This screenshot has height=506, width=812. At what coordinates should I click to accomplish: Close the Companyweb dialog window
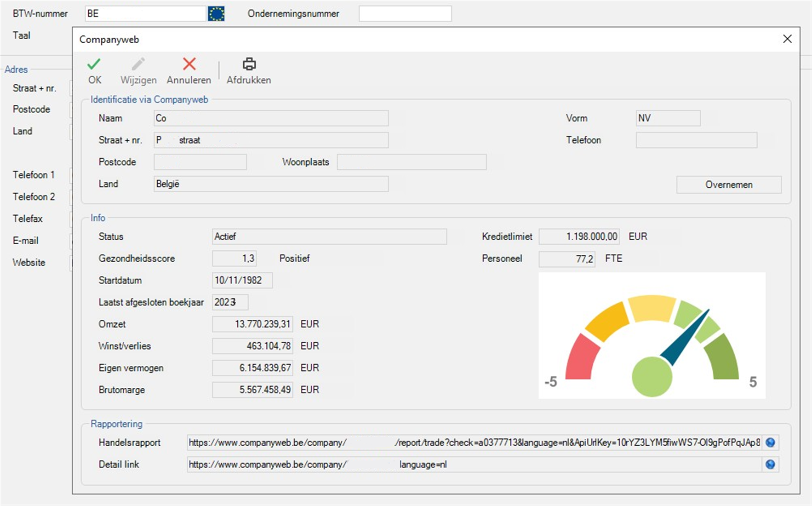(787, 39)
